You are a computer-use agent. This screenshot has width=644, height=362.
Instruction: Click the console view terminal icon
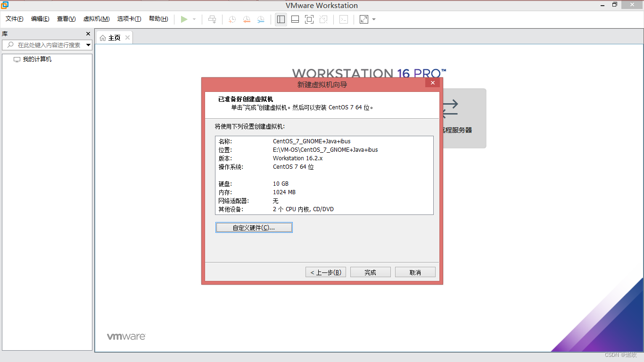[344, 19]
